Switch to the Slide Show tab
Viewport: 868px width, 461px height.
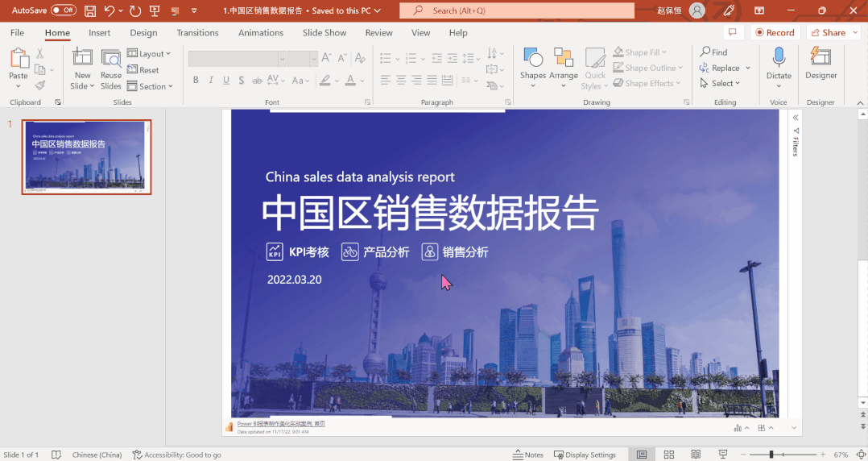point(324,33)
